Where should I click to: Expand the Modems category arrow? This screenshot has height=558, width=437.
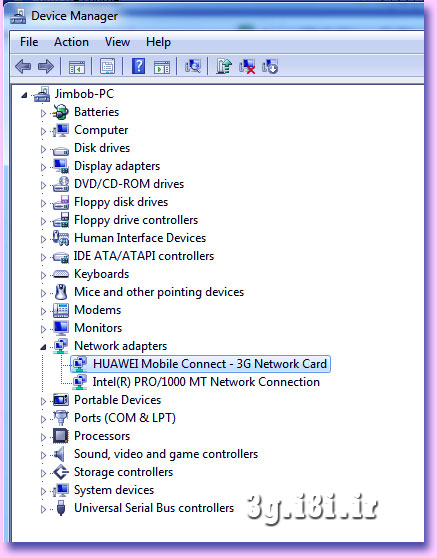[43, 311]
